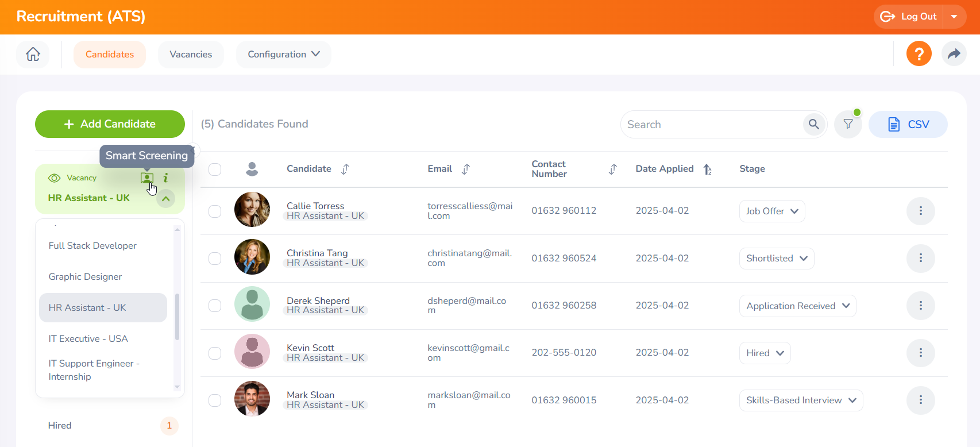Open the candidate filter funnel icon
The height and width of the screenshot is (447, 980).
coord(848,124)
